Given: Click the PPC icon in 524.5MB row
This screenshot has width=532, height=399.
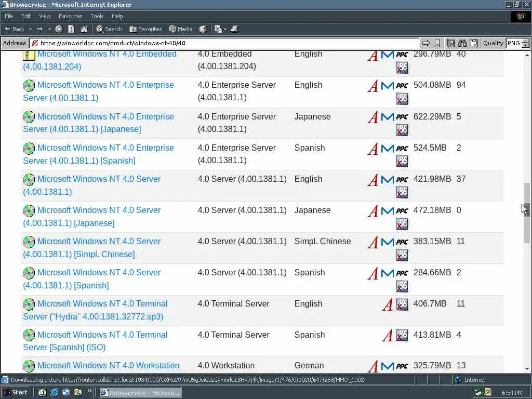Looking at the screenshot, I should [402, 149].
